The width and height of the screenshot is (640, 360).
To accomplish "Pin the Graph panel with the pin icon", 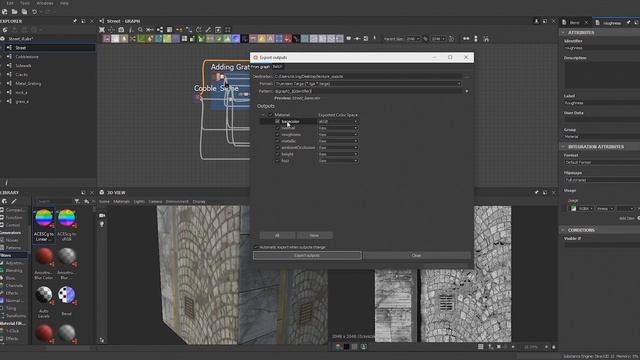I will (536, 21).
